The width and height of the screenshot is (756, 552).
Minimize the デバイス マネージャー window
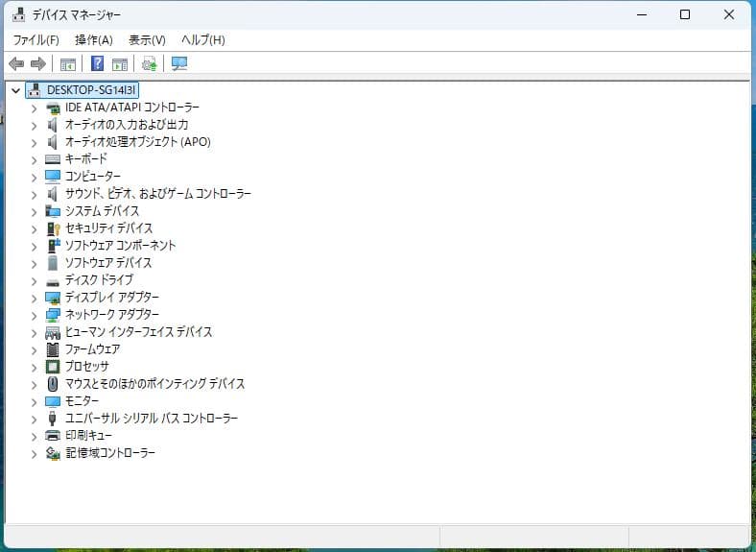[x=642, y=15]
